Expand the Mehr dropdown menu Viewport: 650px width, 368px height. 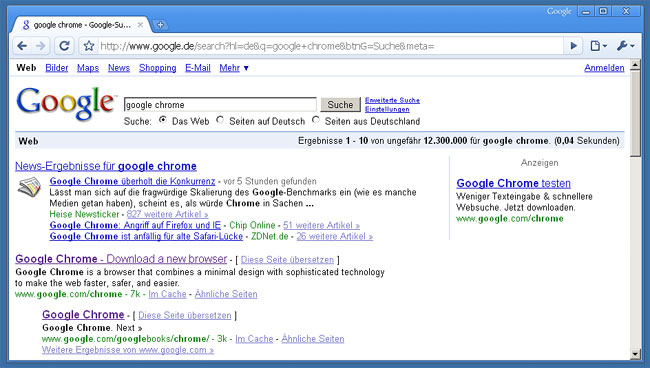pos(234,68)
